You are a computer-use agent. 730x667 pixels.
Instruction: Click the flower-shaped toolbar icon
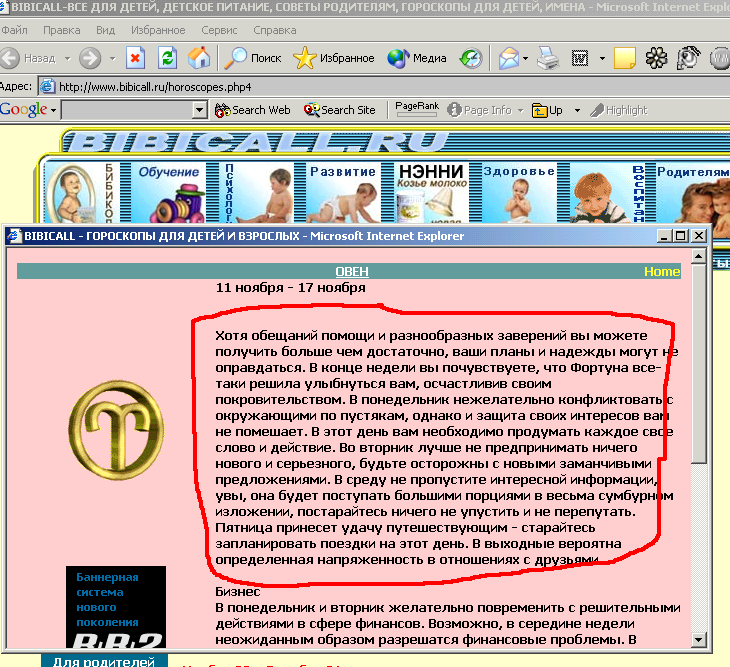[x=656, y=58]
